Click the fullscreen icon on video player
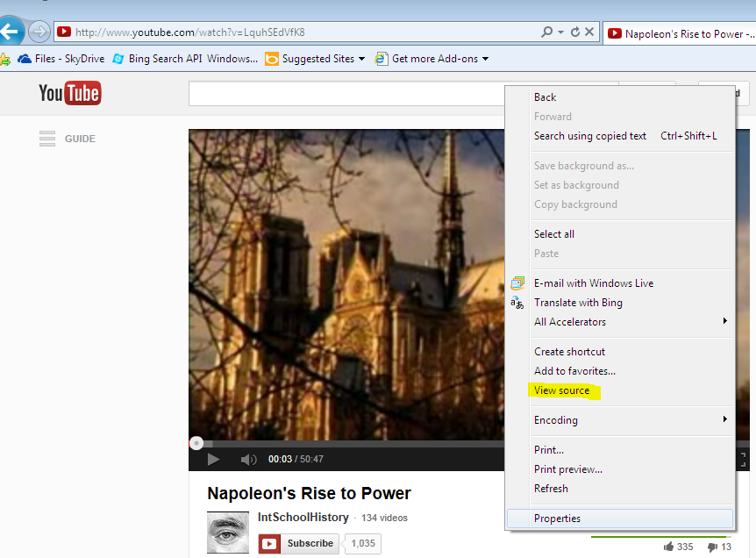This screenshot has width=756, height=558. [x=743, y=460]
